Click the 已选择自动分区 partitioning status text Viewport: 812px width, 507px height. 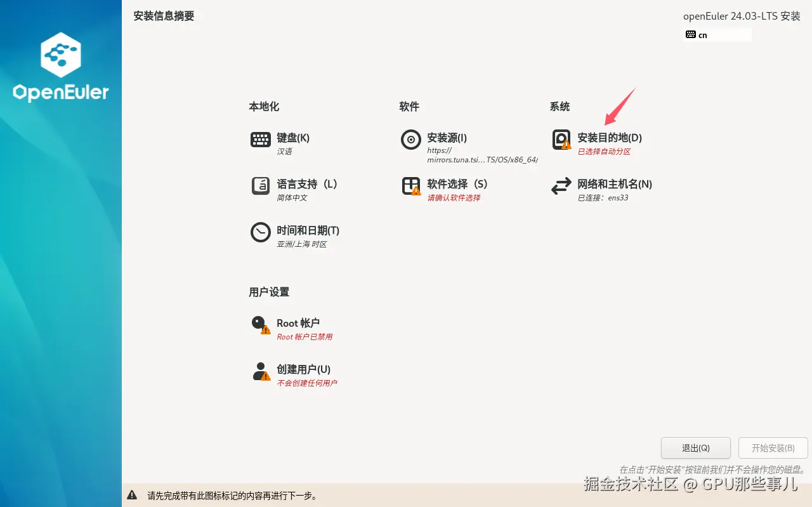[x=604, y=152]
